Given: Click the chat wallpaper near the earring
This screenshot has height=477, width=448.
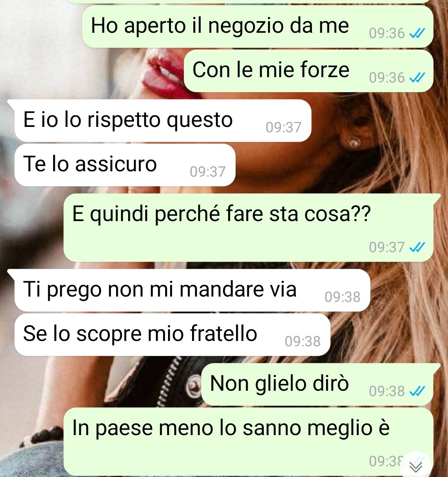Looking at the screenshot, I should coord(354,142).
